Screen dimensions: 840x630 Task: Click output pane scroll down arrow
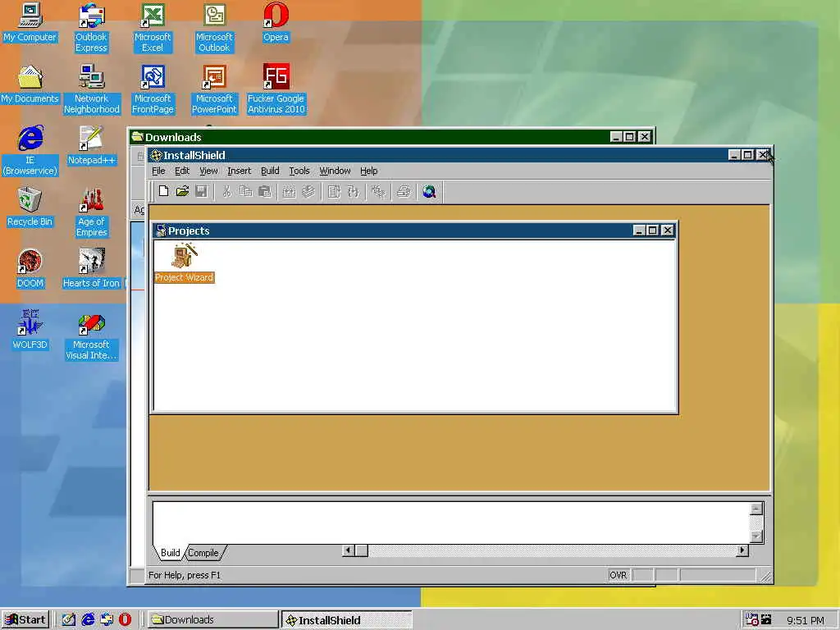756,536
